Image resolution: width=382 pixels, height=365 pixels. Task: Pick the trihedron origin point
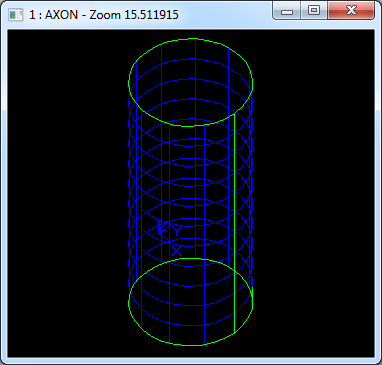click(169, 241)
